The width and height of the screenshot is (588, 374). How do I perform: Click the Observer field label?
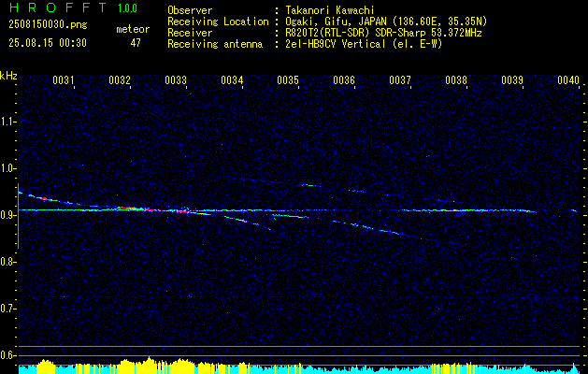click(x=190, y=10)
